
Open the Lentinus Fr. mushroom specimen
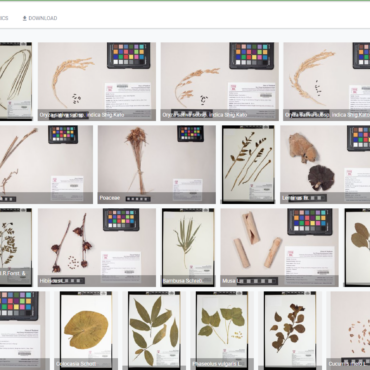coord(325,164)
